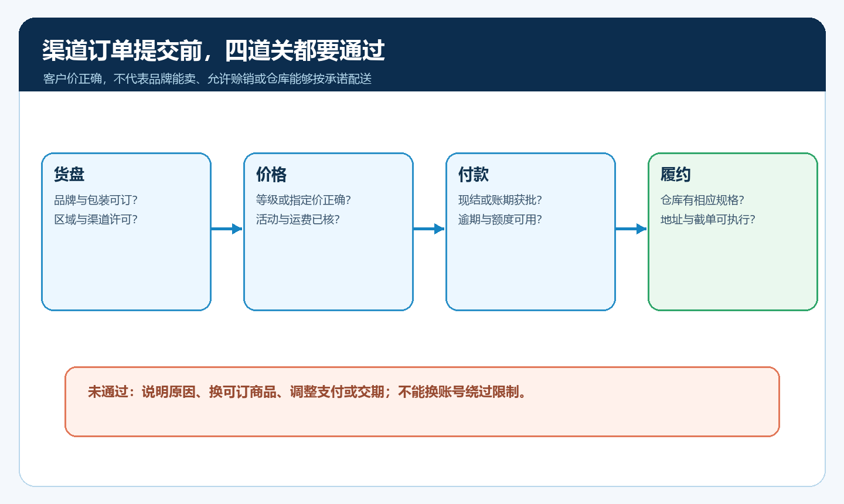Select line 活动与运费已核?

coord(298,219)
